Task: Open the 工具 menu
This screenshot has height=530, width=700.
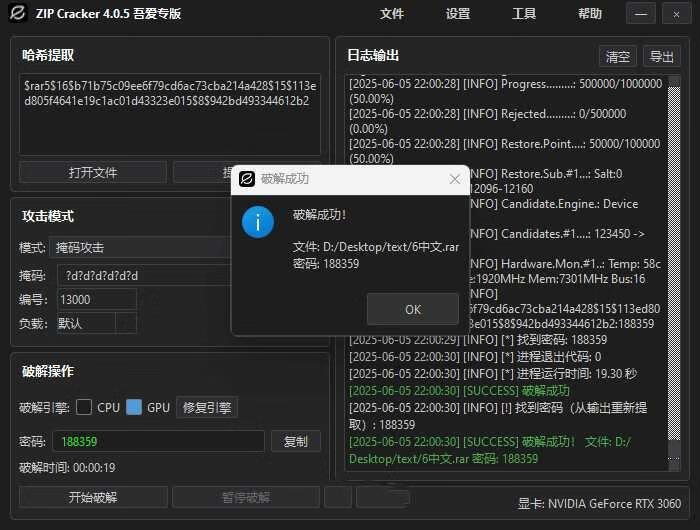Action: (524, 14)
